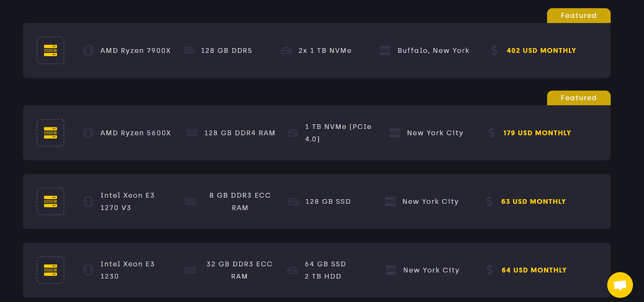
Task: Click the Featured badge above the Ryzen 7900X plan
Action: tap(579, 16)
